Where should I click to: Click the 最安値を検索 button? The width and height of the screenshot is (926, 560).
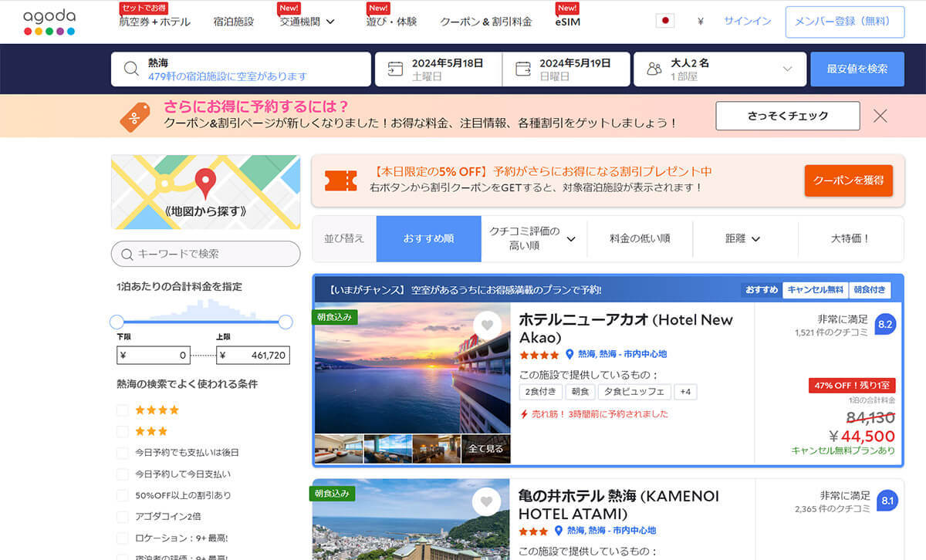tap(857, 69)
